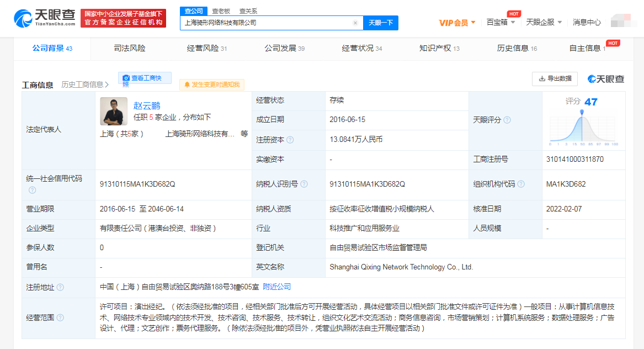
Task: Switch to the 查老板 search tab
Action: click(221, 11)
